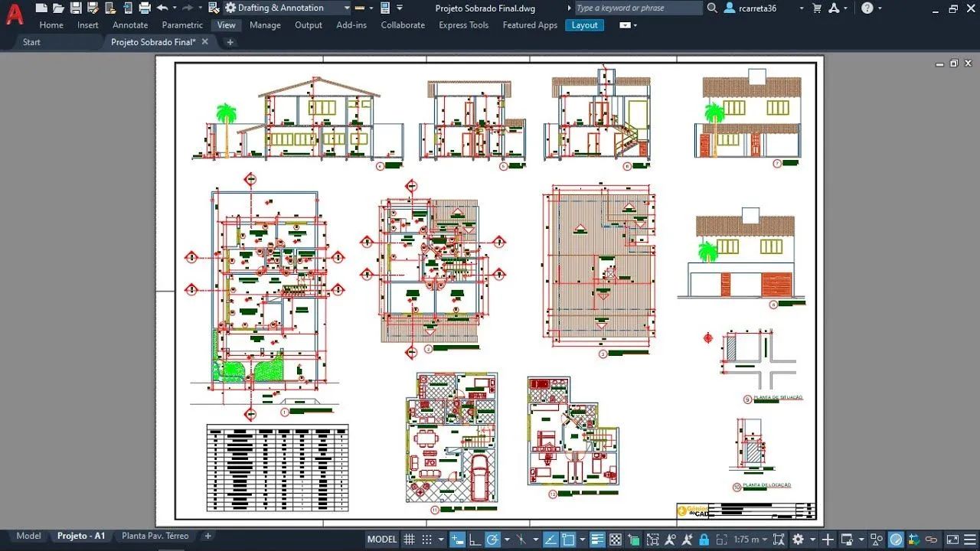Click the search magnifier icon
Viewport: 980px width, 551px height.
(x=712, y=8)
